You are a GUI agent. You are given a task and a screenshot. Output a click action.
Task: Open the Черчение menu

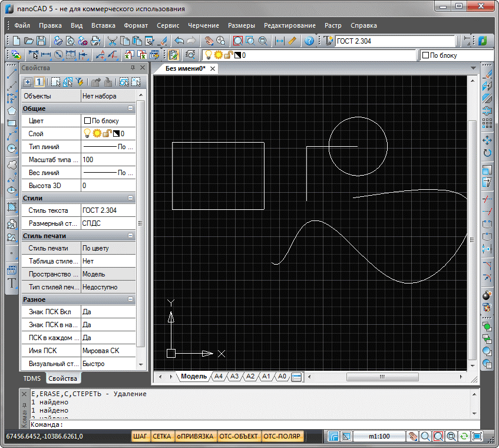tap(203, 26)
